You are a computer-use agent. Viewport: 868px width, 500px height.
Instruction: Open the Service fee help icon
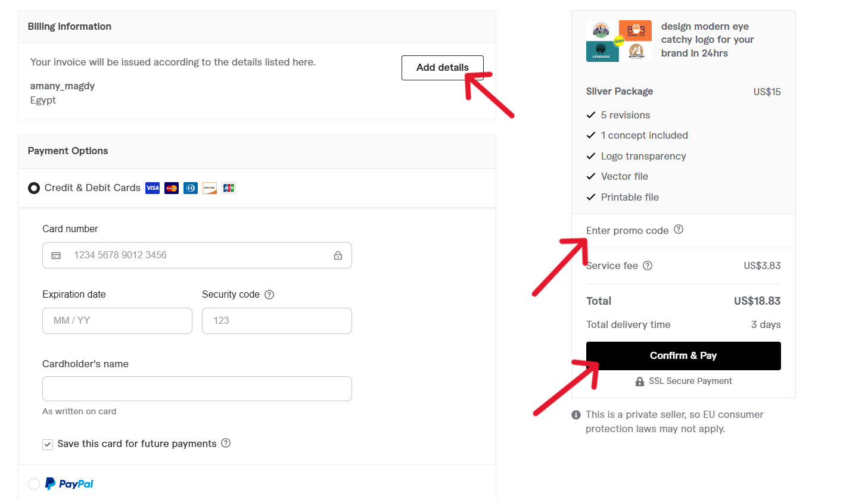click(x=648, y=265)
